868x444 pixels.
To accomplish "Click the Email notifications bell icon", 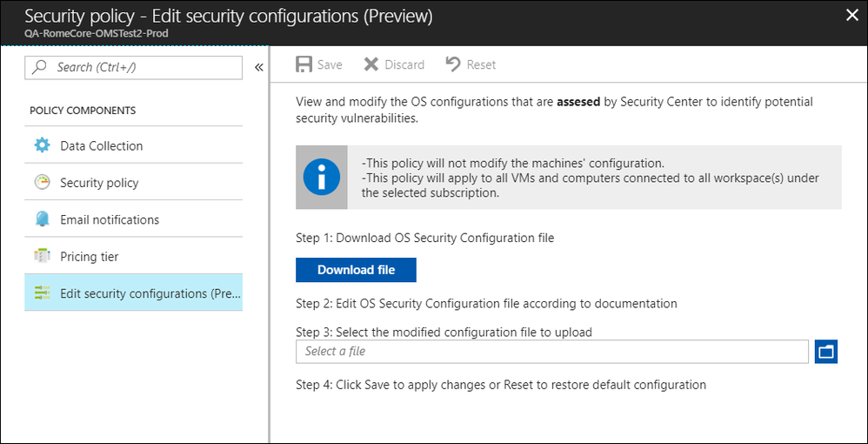I will 43,219.
